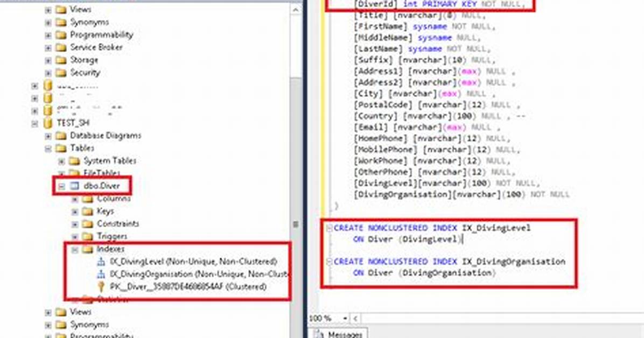The height and width of the screenshot is (338, 644).
Task: Expand the Service Broker node
Action: click(x=48, y=48)
